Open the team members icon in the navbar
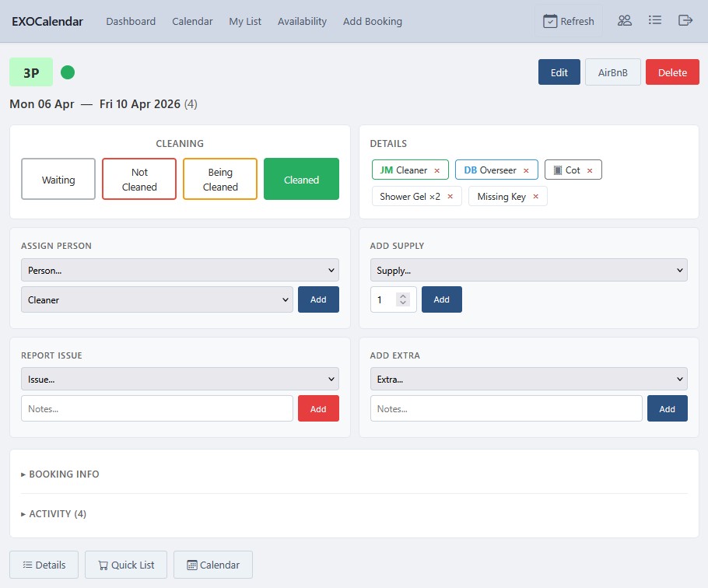The width and height of the screenshot is (708, 588). [x=625, y=20]
